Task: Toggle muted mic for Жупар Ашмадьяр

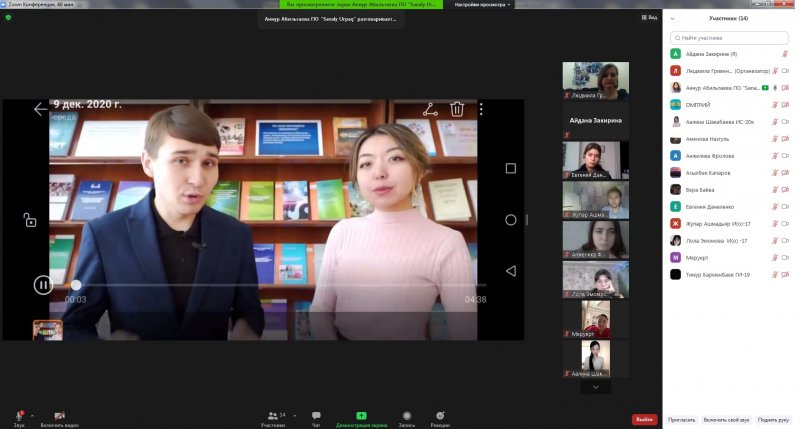Action: 775,223
